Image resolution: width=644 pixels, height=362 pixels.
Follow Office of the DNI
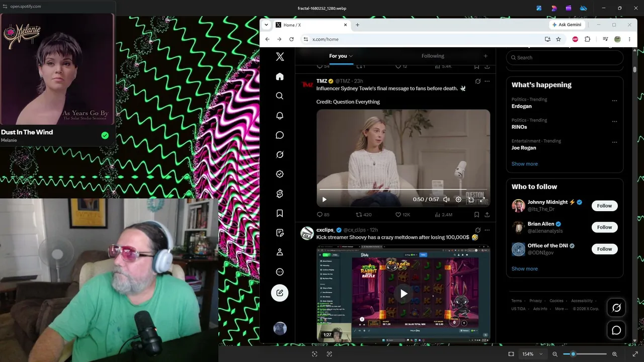pyautogui.click(x=604, y=249)
